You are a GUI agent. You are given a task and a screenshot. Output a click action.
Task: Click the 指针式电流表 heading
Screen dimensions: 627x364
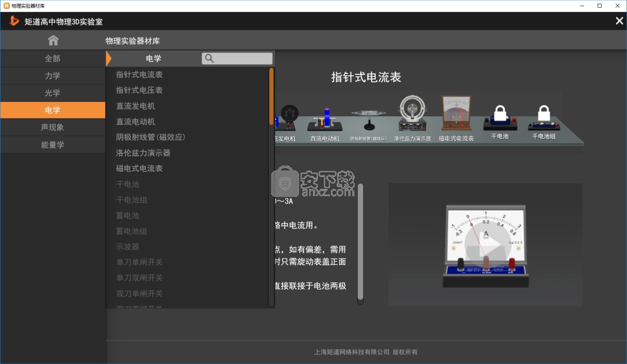[366, 77]
